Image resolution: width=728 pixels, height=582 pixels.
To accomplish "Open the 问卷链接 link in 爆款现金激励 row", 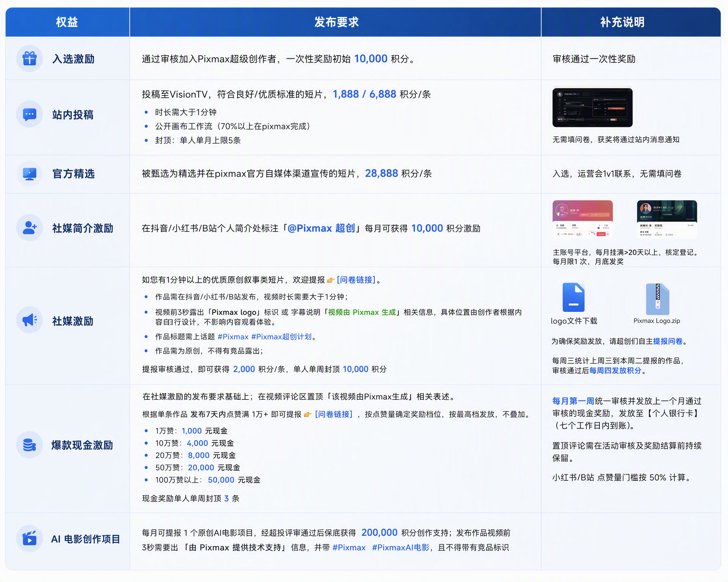I will click(x=334, y=414).
